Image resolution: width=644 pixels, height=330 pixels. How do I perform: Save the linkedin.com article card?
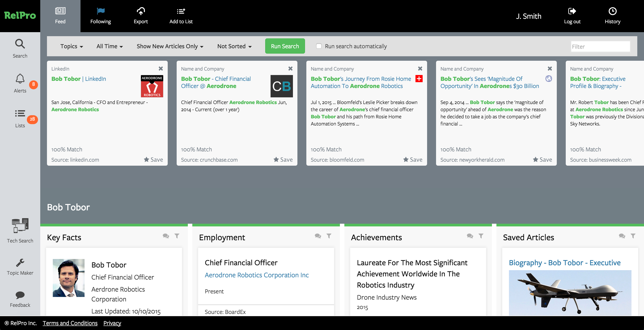coord(153,159)
